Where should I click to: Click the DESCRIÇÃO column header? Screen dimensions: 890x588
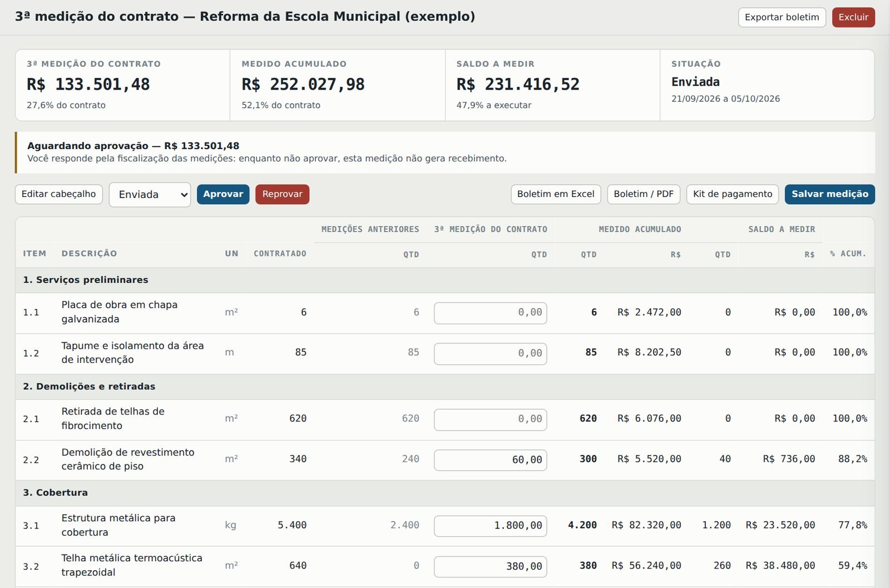pyautogui.click(x=89, y=254)
